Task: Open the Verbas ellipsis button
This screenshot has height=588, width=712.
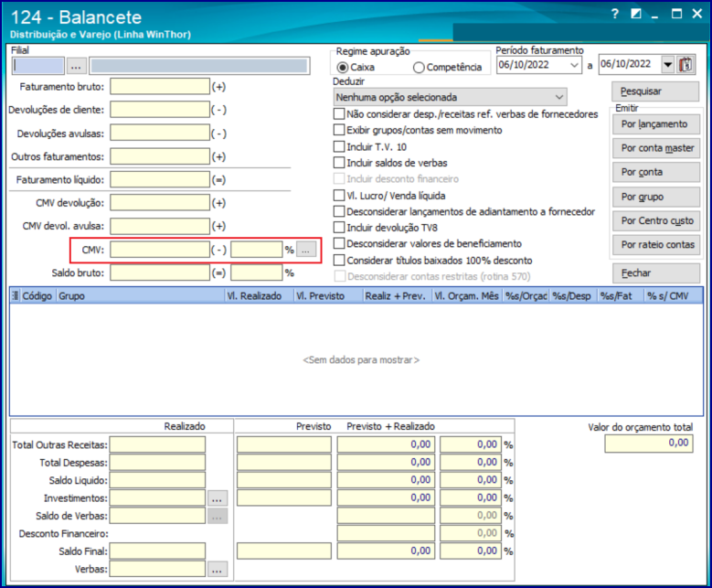Action: (217, 569)
